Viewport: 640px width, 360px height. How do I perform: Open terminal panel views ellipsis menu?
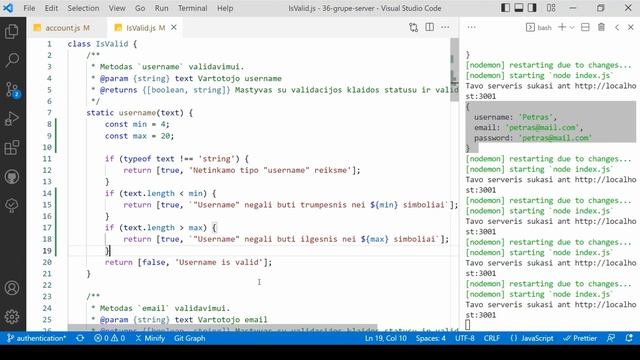tap(471, 27)
